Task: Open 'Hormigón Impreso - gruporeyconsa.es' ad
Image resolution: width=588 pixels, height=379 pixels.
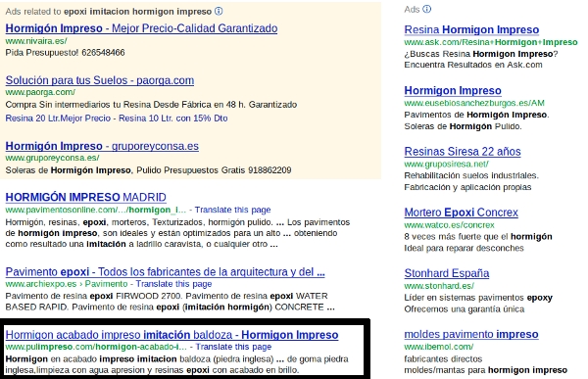Action: tap(102, 146)
